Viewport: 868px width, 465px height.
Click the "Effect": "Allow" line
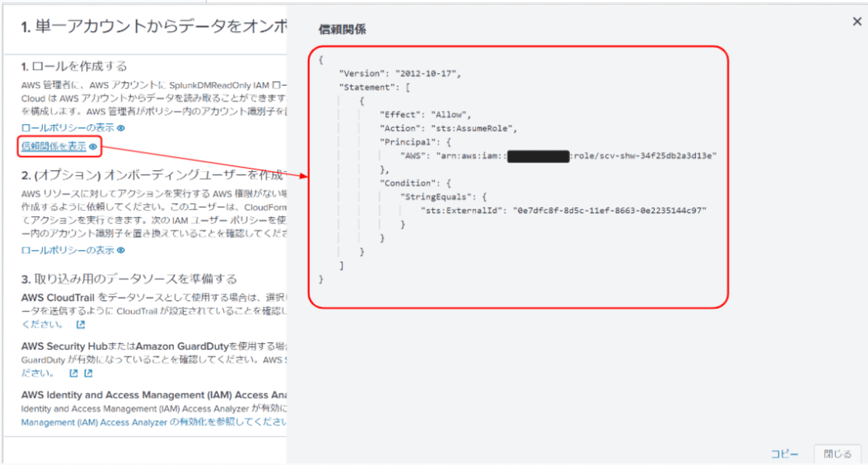pos(425,115)
